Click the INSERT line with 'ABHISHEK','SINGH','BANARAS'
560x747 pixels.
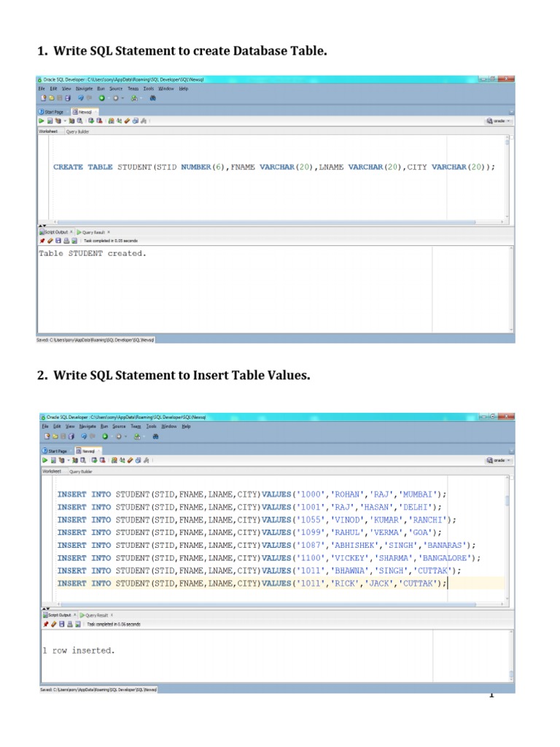click(266, 545)
